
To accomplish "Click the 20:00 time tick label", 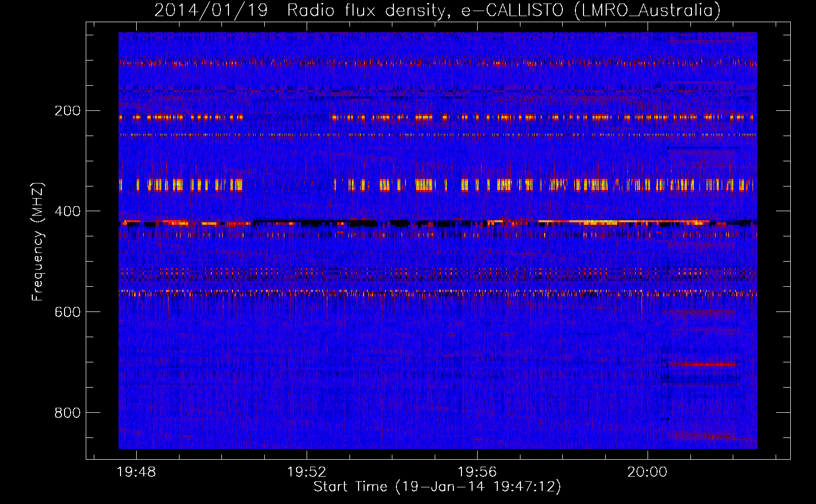I will tap(647, 472).
